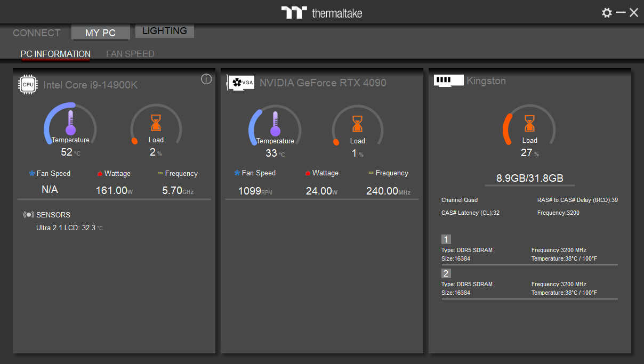Viewport: 644px width, 364px height.
Task: Open settings via the gear icon
Action: point(607,13)
